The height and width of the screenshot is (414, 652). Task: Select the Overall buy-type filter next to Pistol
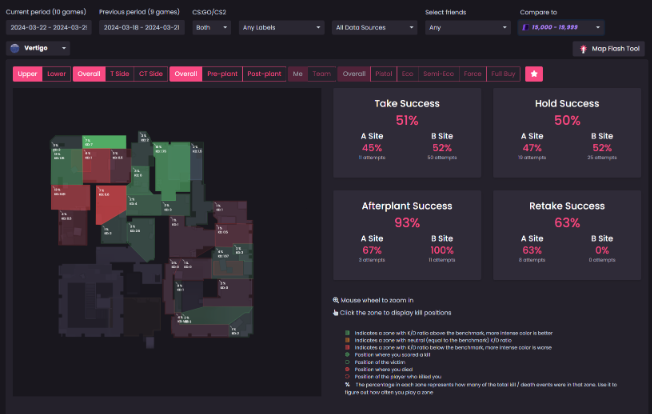point(354,74)
